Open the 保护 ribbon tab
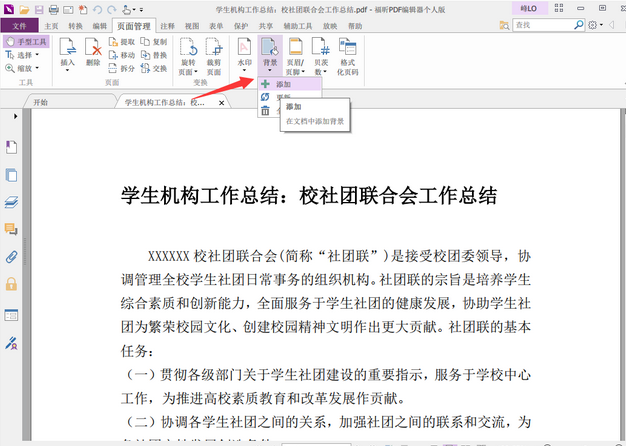The height and width of the screenshot is (446, 626). click(241, 26)
